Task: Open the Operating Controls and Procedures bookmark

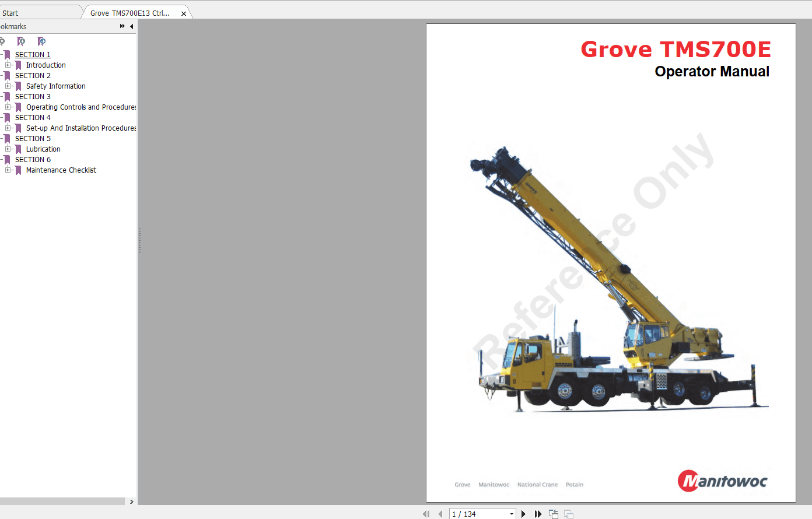Action: point(81,107)
